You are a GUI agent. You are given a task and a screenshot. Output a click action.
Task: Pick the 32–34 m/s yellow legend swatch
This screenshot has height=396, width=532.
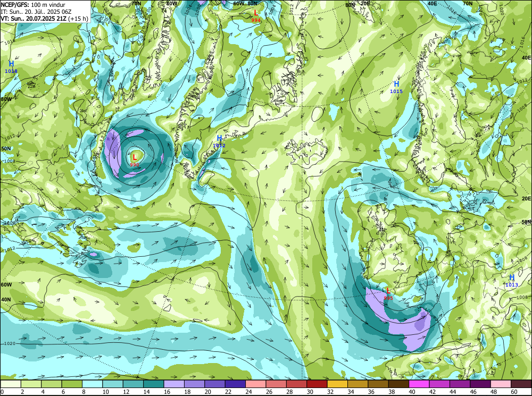point(338,384)
